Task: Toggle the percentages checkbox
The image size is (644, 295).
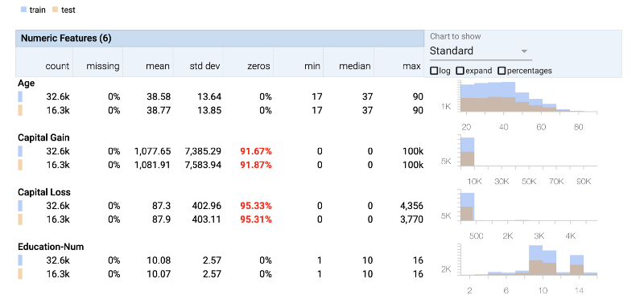Action: (501, 71)
